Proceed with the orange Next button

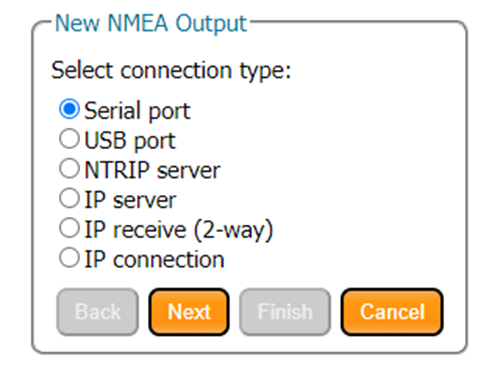(189, 312)
